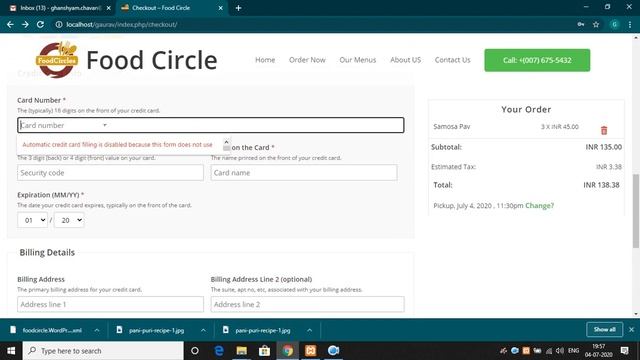Open the Chrome profile avatar
Screen dimensions: 640x360
(614, 24)
